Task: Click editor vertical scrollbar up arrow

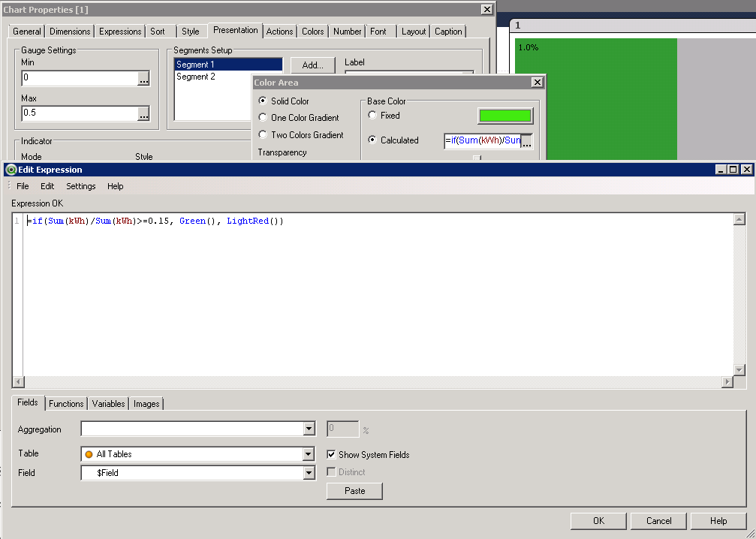Action: pos(739,220)
